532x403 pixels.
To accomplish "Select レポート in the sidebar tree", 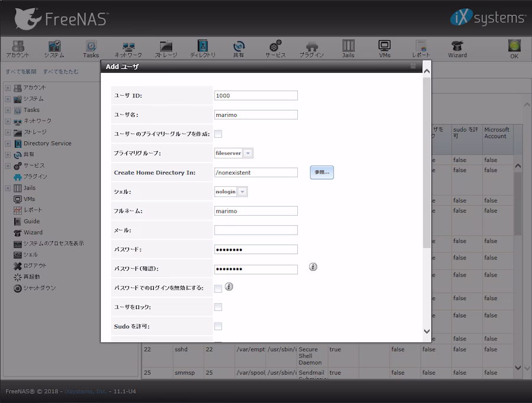I will [33, 210].
